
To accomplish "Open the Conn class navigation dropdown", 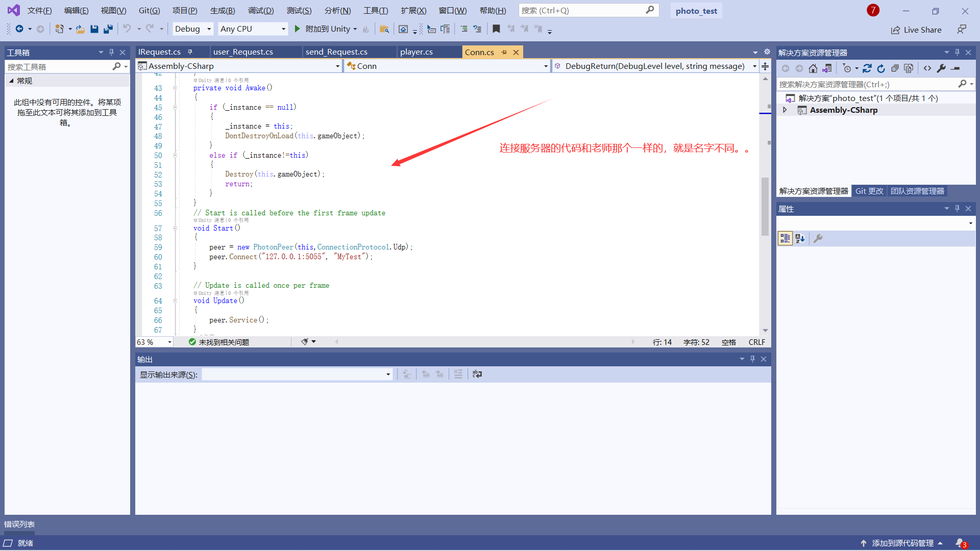I will [x=447, y=66].
